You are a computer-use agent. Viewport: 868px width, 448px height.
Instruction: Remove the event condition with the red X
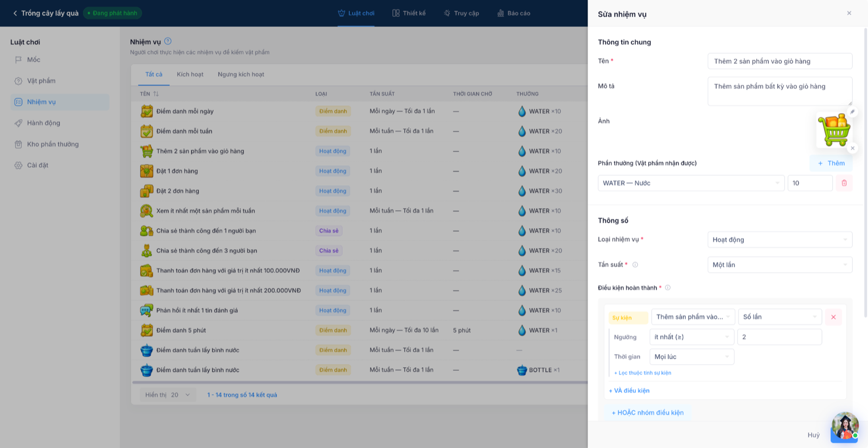833,317
